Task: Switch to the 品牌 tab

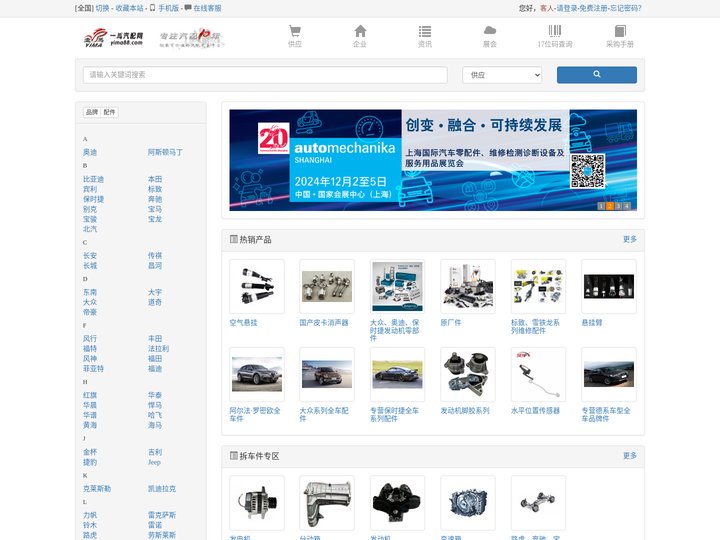Action: [x=92, y=112]
